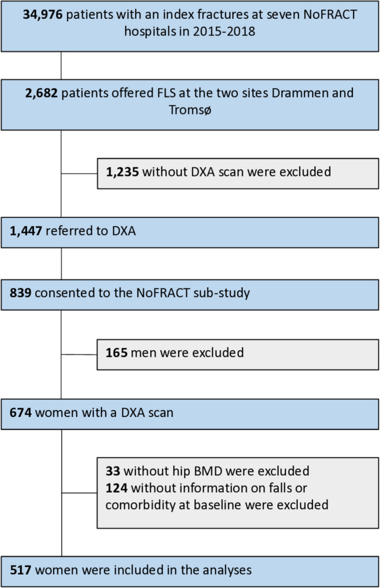Select the bold number 124 in exclusions
Viewport: 380px width, 588px height.
[x=116, y=488]
